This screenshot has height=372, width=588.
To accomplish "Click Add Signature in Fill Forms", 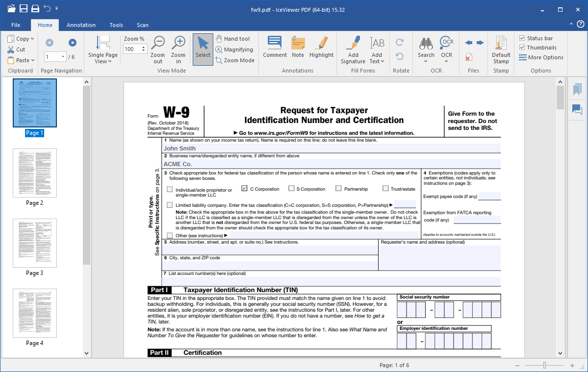I will coord(353,50).
